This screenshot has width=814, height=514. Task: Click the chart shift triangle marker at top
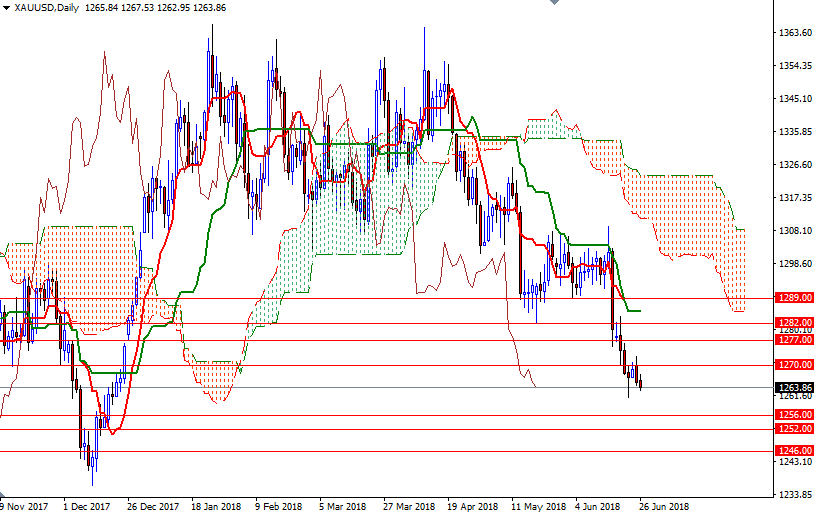(x=552, y=4)
